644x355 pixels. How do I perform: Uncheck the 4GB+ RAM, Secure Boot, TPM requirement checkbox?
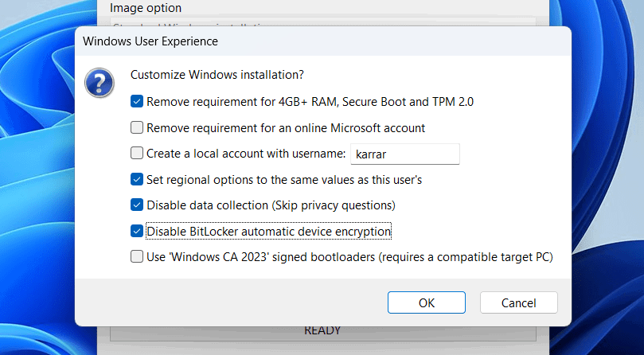coord(137,102)
